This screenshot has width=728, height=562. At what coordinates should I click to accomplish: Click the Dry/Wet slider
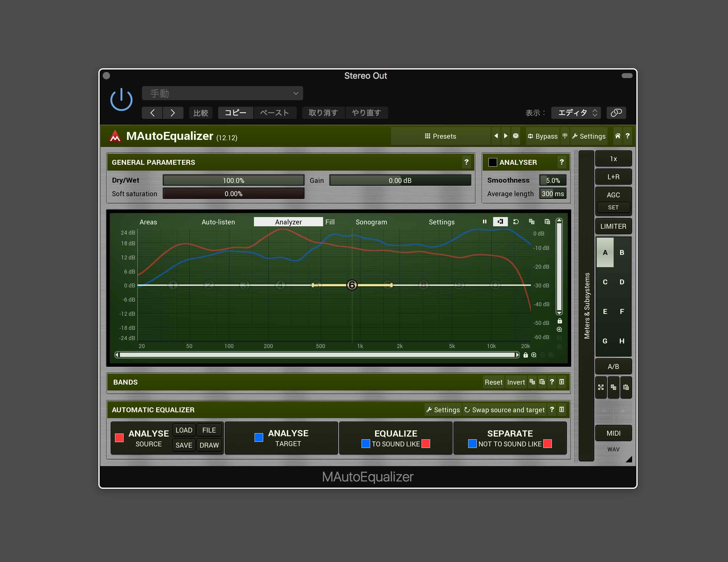click(x=233, y=180)
